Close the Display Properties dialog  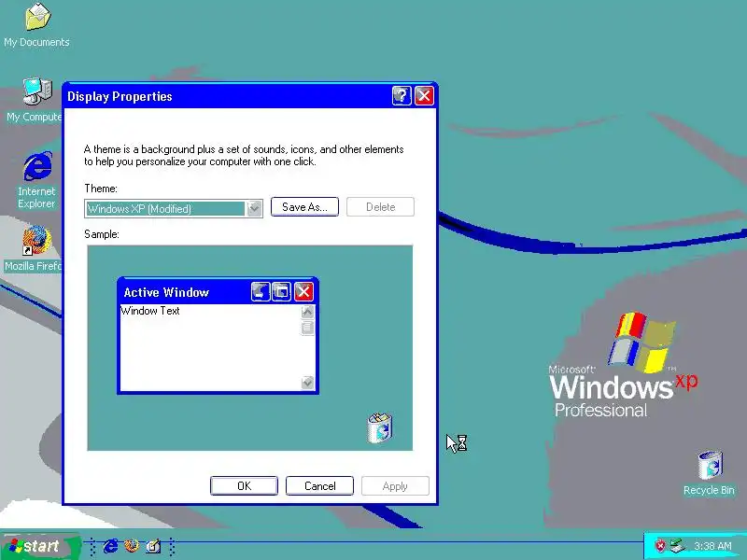coord(424,96)
